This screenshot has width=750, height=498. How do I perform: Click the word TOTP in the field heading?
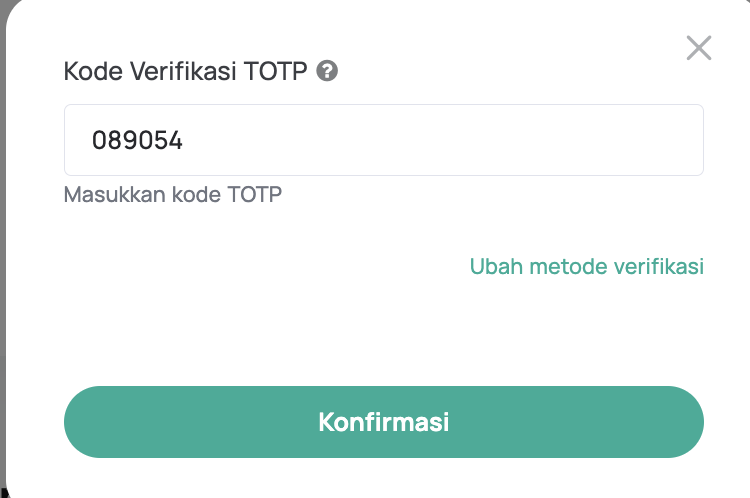pos(276,72)
